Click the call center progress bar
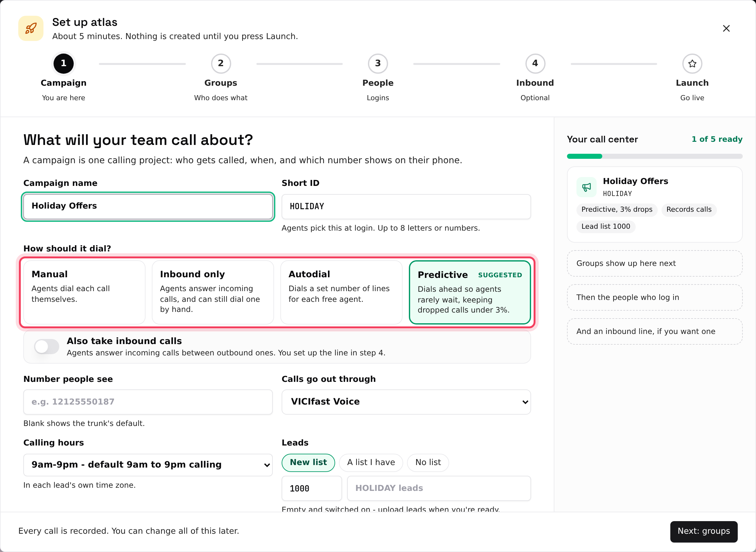The width and height of the screenshot is (756, 552). pyautogui.click(x=655, y=156)
